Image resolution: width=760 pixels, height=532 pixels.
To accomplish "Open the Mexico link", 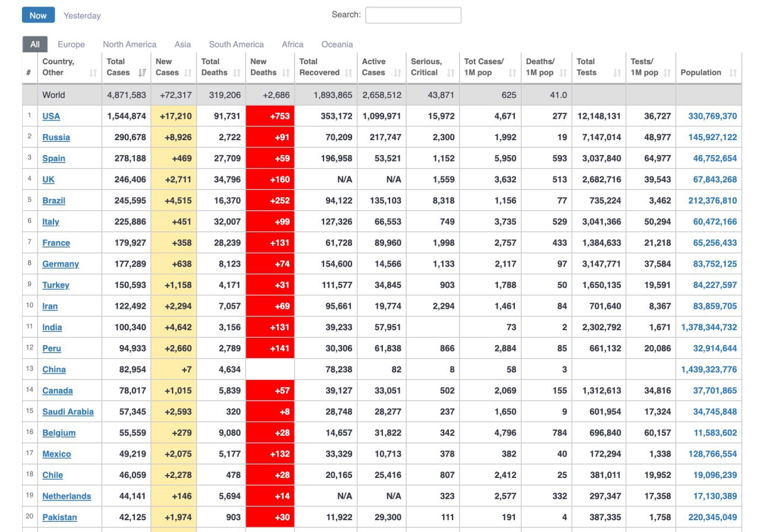I will (x=56, y=454).
